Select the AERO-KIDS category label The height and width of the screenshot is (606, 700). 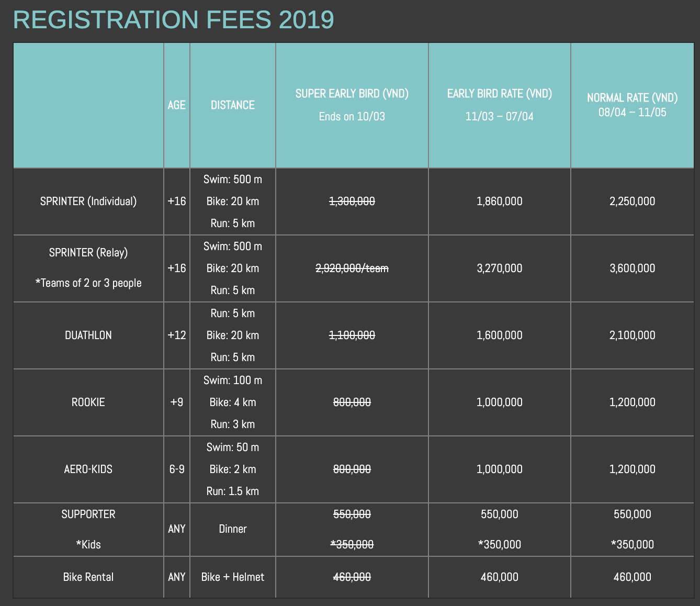click(88, 469)
